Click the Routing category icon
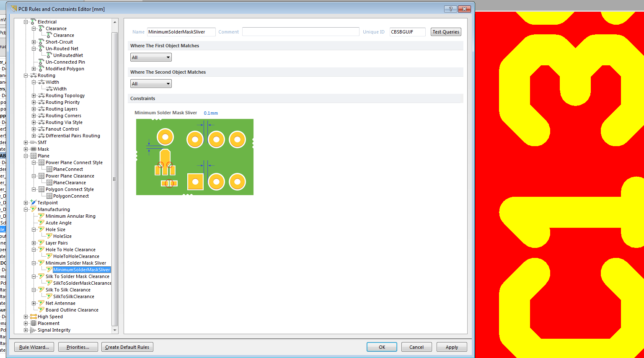This screenshot has height=358, width=644. coord(34,75)
